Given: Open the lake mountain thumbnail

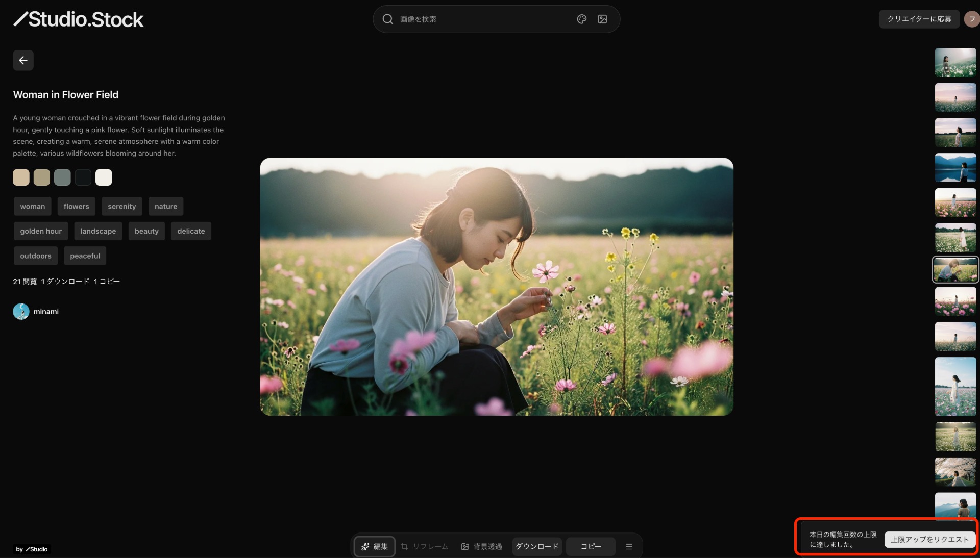Looking at the screenshot, I should click(955, 168).
